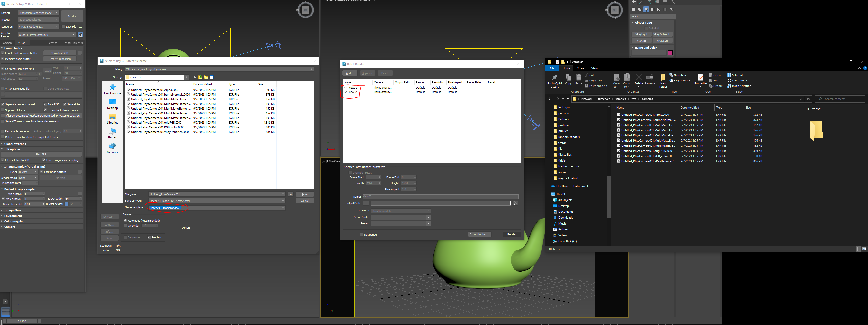Expand the Color mapping rollout
The width and height of the screenshot is (868, 325).
click(x=41, y=221)
